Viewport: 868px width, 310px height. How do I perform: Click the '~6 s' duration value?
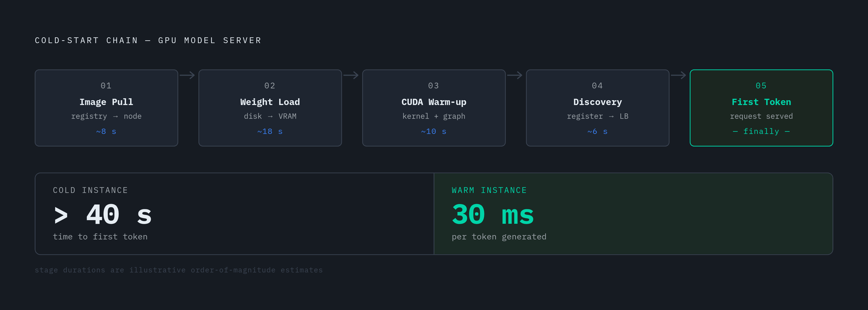tap(597, 132)
